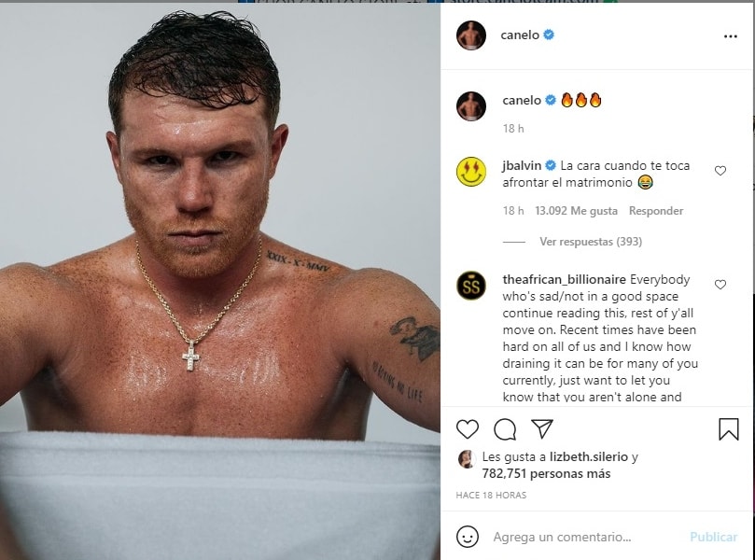Screen dimensions: 755x560
Task: View 782,751 personas más likes list
Action: pyautogui.click(x=546, y=473)
